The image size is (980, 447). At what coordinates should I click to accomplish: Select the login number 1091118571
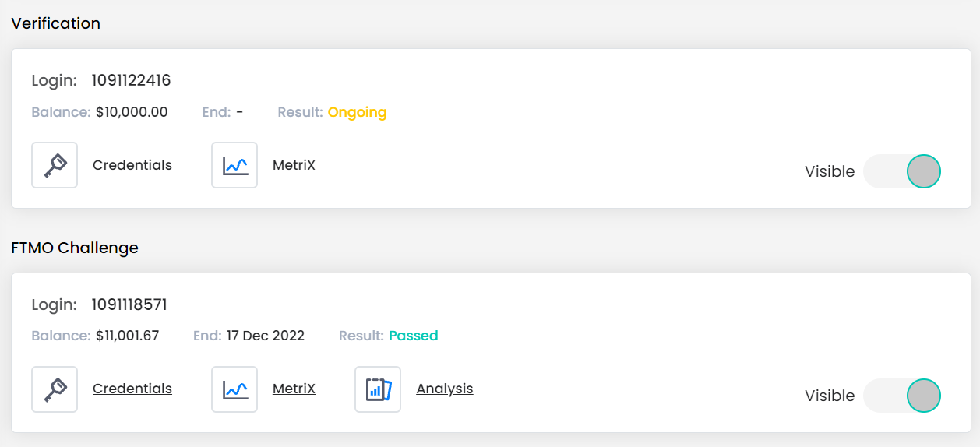click(x=129, y=304)
